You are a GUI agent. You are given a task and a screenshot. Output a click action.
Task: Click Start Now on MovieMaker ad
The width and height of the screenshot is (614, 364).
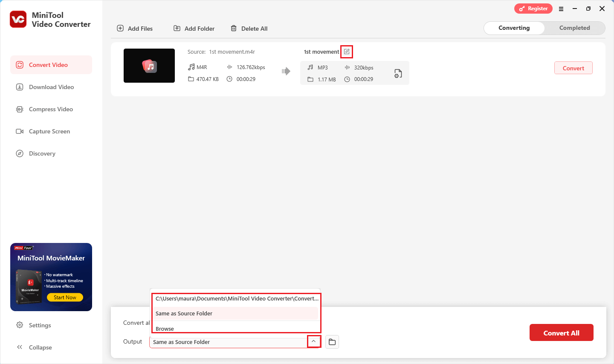point(65,298)
